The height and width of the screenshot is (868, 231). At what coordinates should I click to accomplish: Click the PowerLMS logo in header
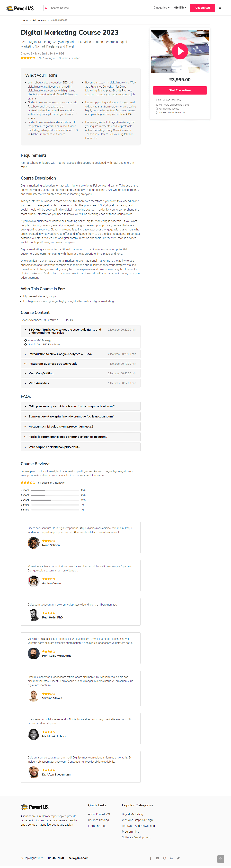click(20, 8)
